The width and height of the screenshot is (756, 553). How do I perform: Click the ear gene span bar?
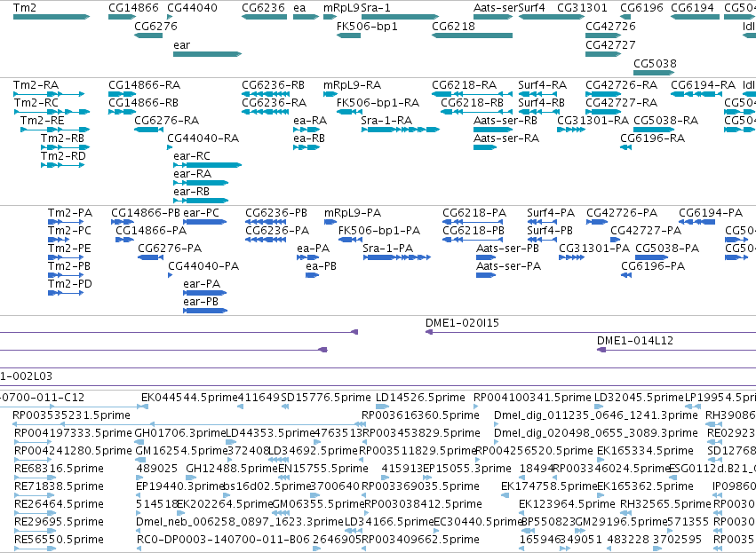(x=207, y=54)
